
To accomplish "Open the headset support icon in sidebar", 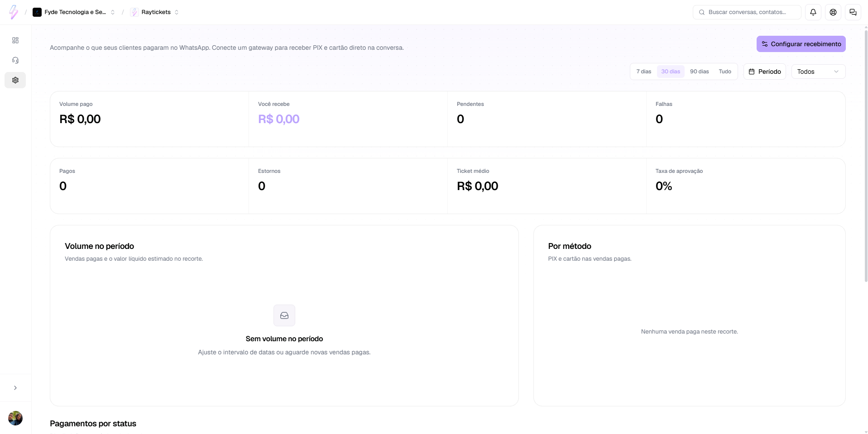I will (15, 60).
